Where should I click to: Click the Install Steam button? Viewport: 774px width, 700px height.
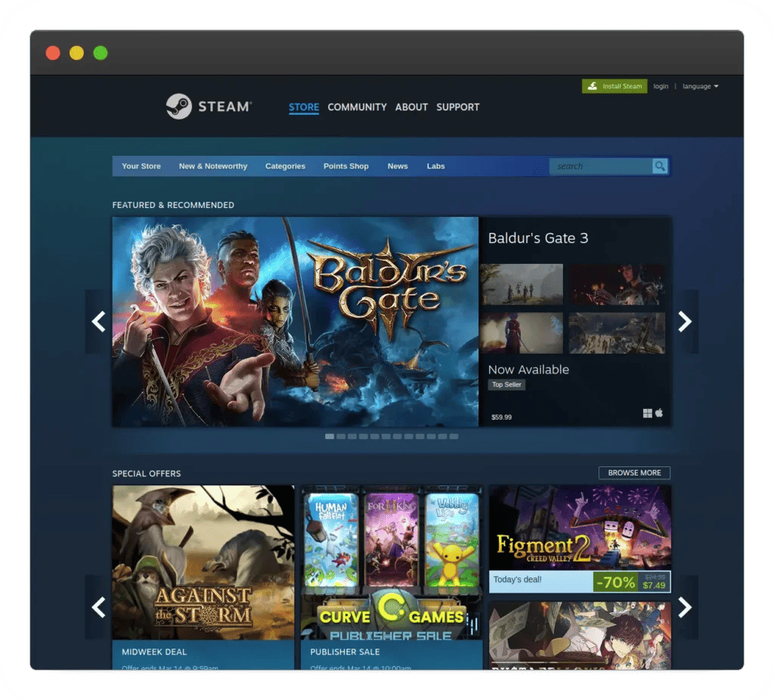coord(615,86)
